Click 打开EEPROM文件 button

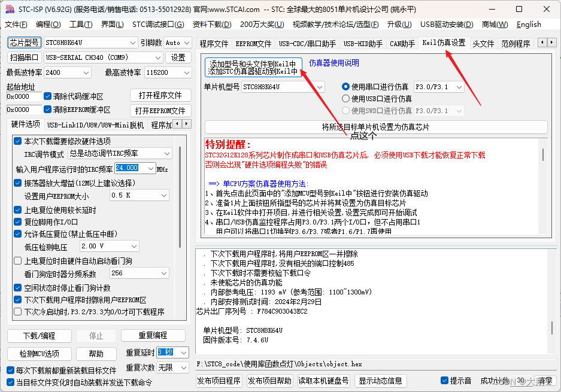(x=160, y=111)
